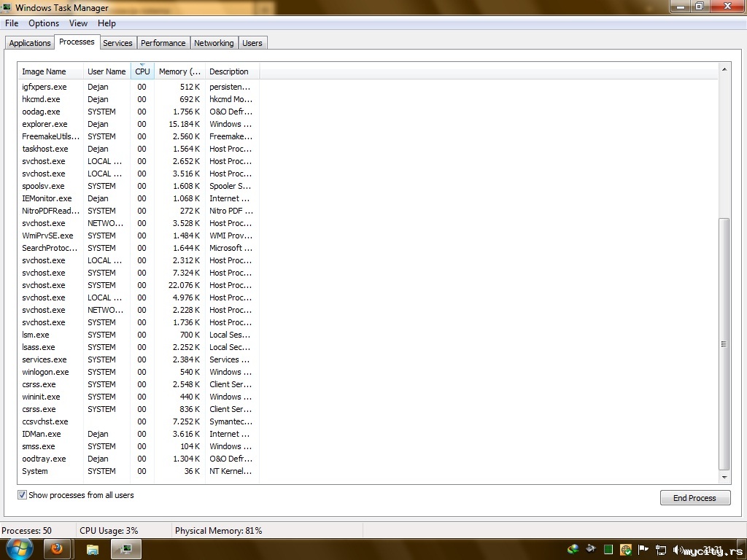Select FreemakeUtils process row

coord(138,136)
